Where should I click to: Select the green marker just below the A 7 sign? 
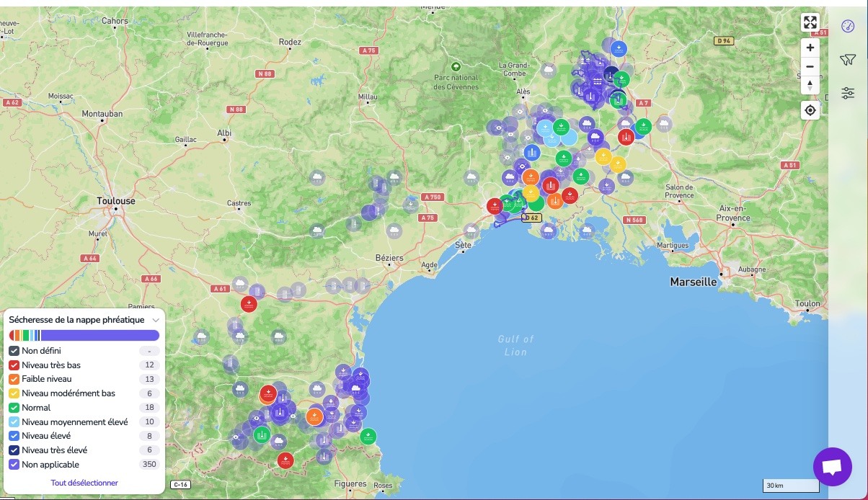pyautogui.click(x=643, y=127)
